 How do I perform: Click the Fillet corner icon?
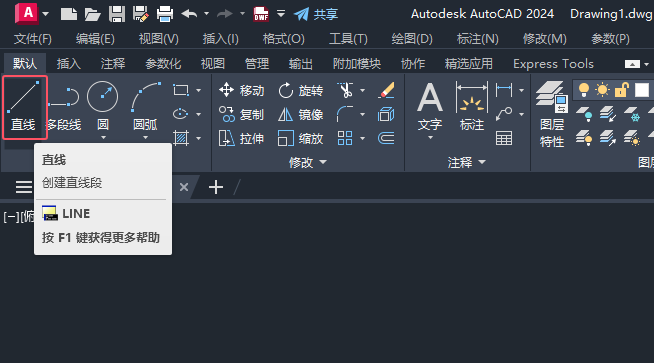coord(345,114)
